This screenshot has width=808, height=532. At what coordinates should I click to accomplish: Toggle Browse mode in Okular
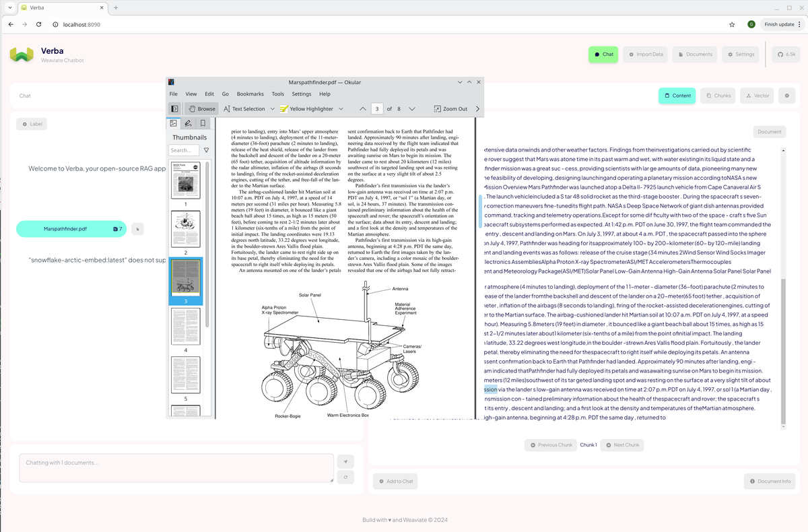pos(202,108)
